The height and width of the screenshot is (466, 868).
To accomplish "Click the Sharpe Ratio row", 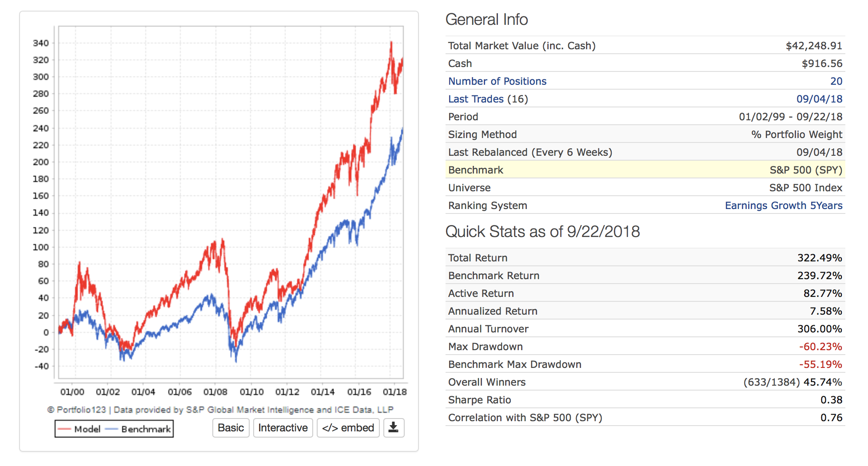I will [645, 400].
